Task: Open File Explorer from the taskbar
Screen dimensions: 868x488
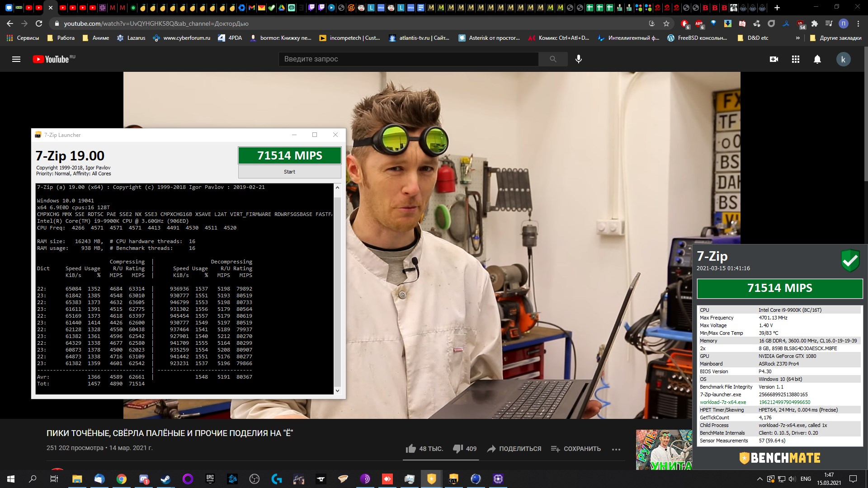Action: [77, 479]
